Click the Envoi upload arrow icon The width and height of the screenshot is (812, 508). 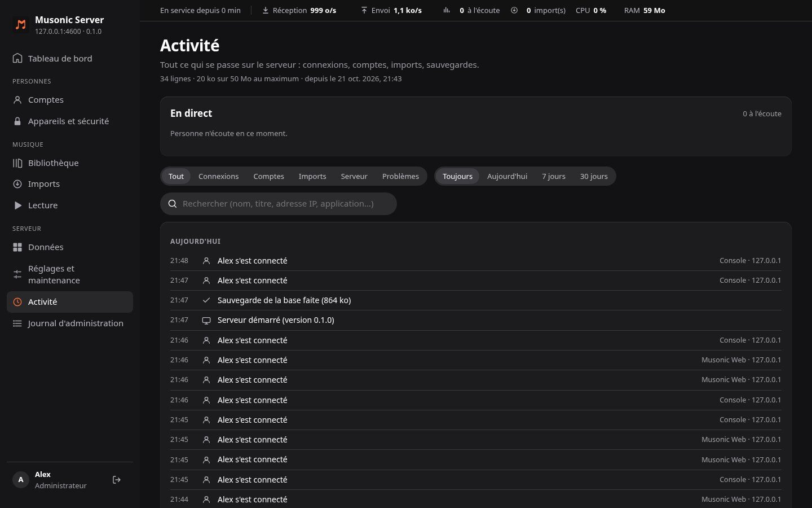(x=364, y=10)
